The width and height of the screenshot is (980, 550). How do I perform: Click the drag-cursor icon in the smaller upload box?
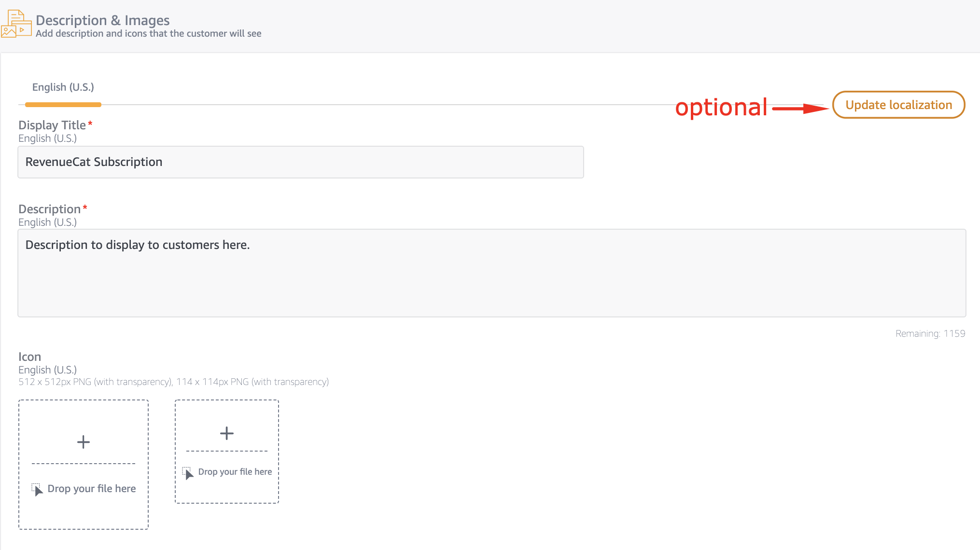point(188,473)
